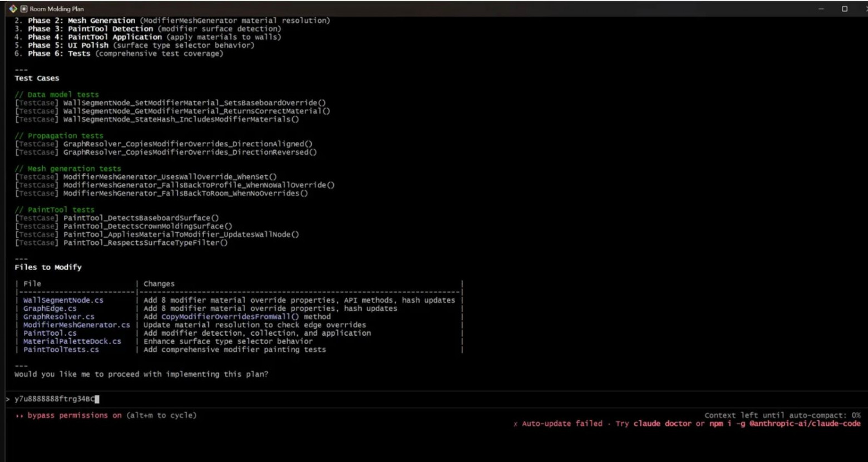Screen dimensions: 868x462
Task: Click the Changes cell in the GraphEdge.cs row
Action: click(x=270, y=308)
